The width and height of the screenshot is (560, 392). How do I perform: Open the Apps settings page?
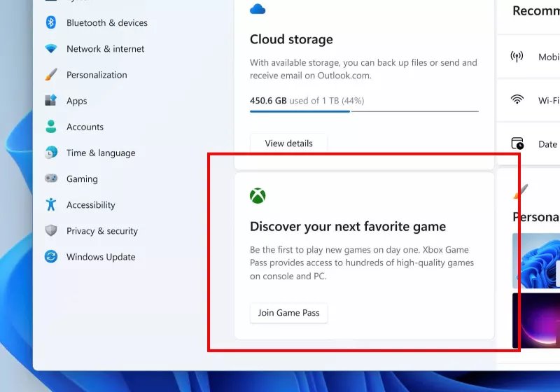pos(77,101)
